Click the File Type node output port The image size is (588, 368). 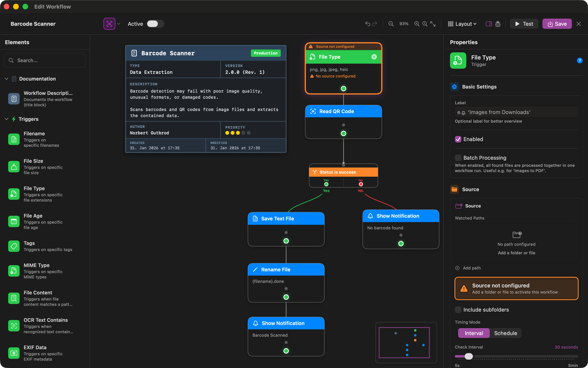(x=343, y=89)
